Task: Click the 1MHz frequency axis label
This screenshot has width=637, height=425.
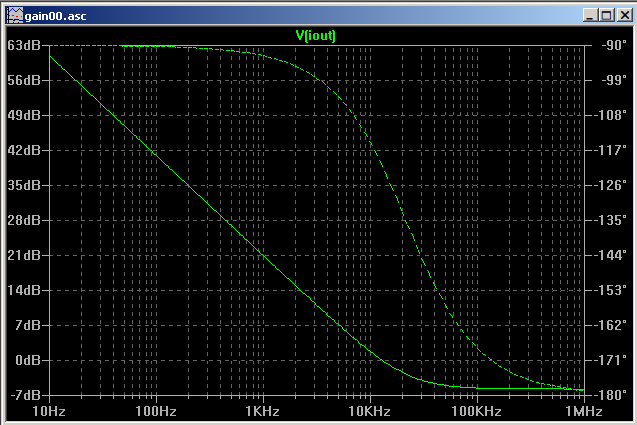Action: coord(584,412)
